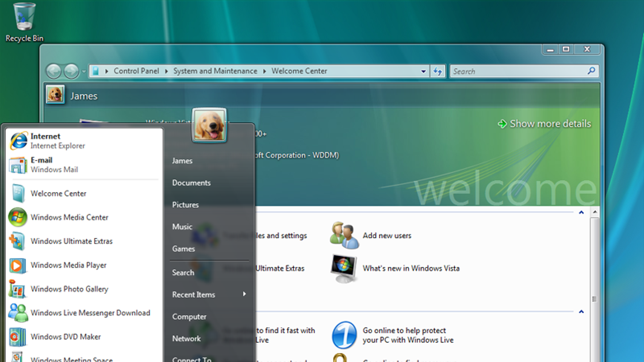The width and height of the screenshot is (644, 362).
Task: Click the scrollbar up arrow
Action: (x=595, y=212)
